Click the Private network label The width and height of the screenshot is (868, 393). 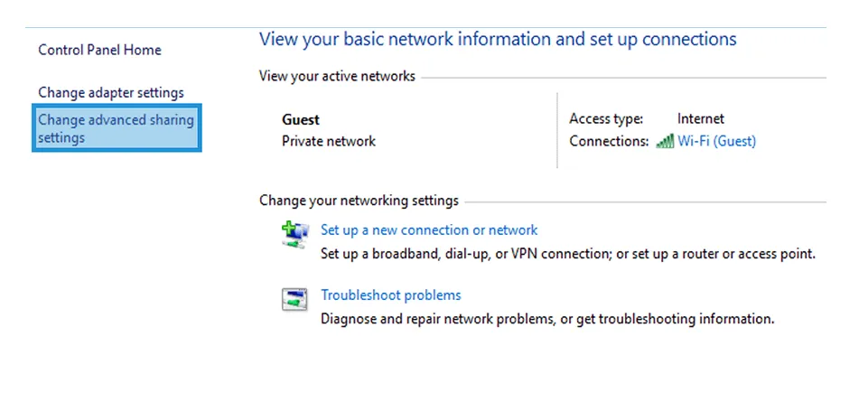(x=329, y=141)
